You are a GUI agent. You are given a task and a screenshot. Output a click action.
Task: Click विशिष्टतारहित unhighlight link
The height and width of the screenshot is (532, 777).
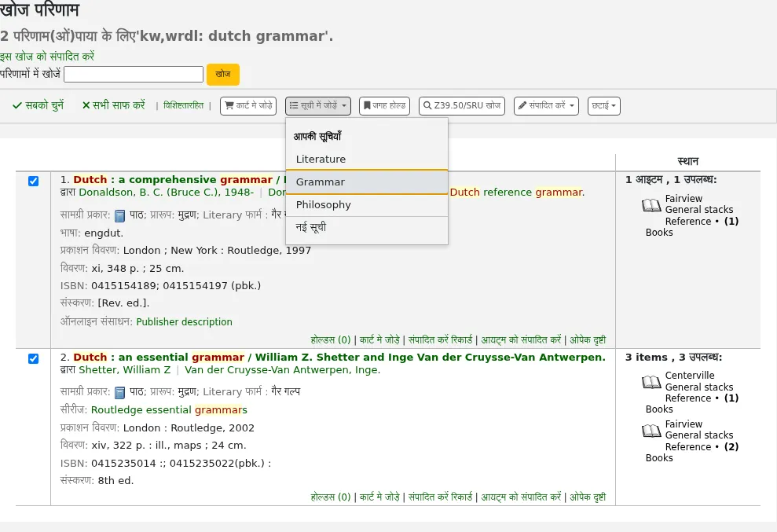coord(183,105)
